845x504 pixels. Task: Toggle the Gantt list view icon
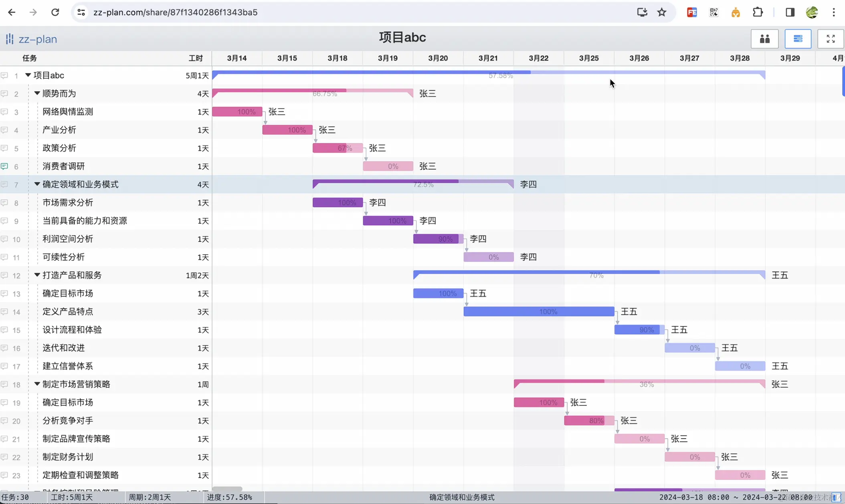click(798, 39)
